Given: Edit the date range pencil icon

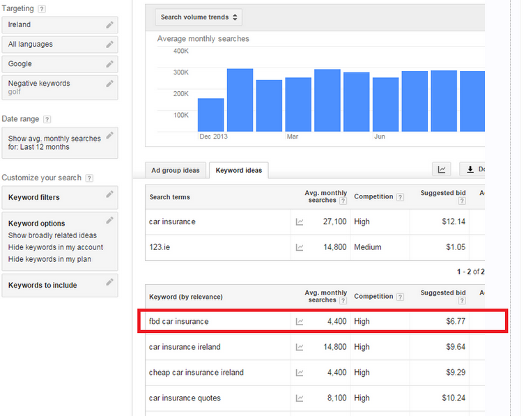Looking at the screenshot, I should [x=109, y=135].
